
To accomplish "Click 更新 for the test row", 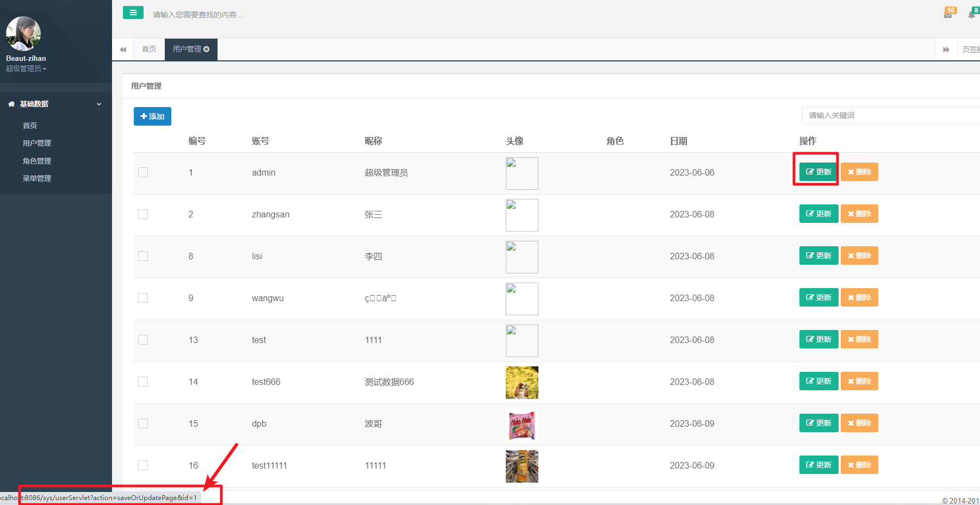I will point(818,339).
